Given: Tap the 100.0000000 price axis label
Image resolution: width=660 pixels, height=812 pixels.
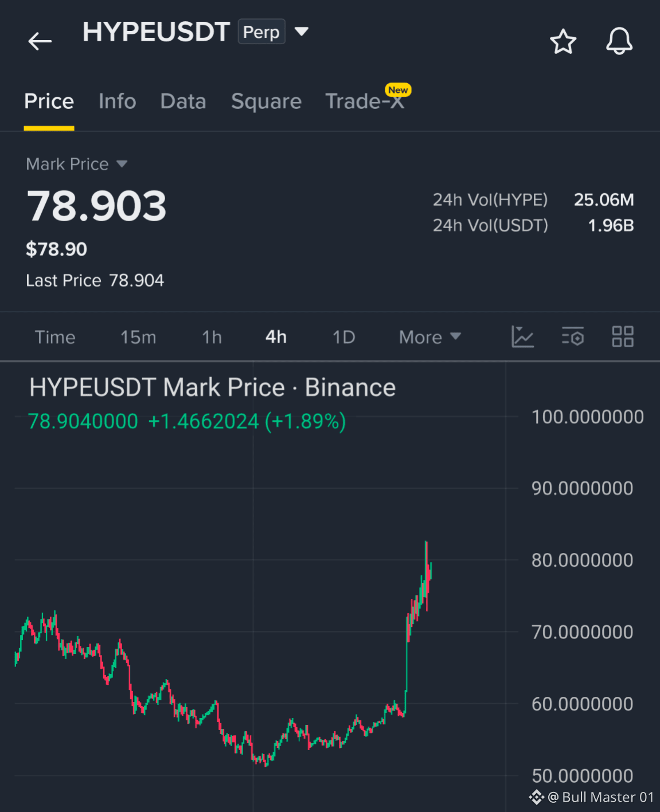Looking at the screenshot, I should pos(587,417).
